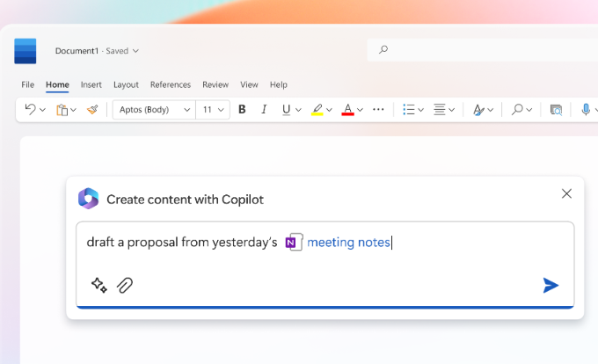Open the Layout ribbon tab
Image resolution: width=598 pixels, height=364 pixels.
tap(126, 84)
